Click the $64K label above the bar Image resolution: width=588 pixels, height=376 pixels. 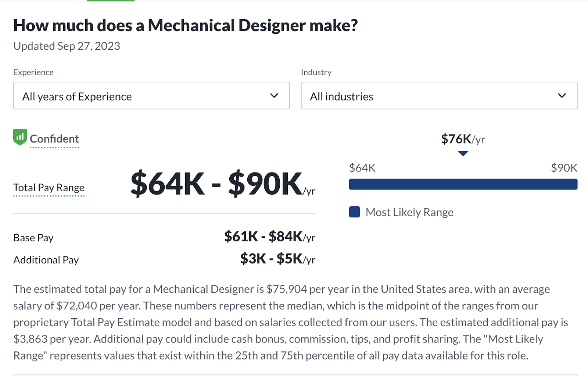(x=362, y=168)
